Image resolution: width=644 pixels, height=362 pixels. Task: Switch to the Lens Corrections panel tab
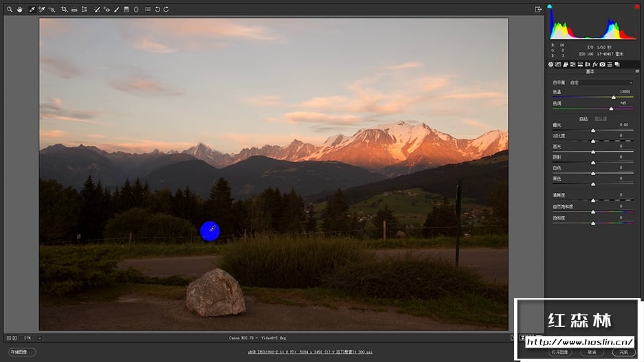(x=588, y=65)
